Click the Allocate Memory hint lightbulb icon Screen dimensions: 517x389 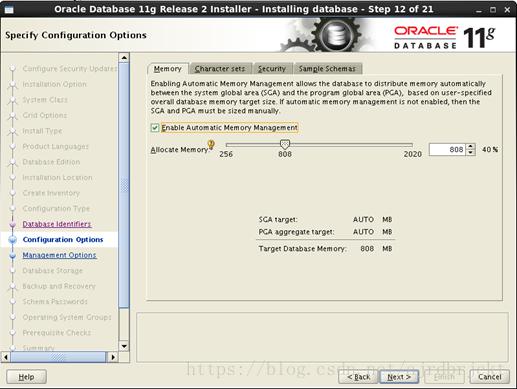click(211, 144)
